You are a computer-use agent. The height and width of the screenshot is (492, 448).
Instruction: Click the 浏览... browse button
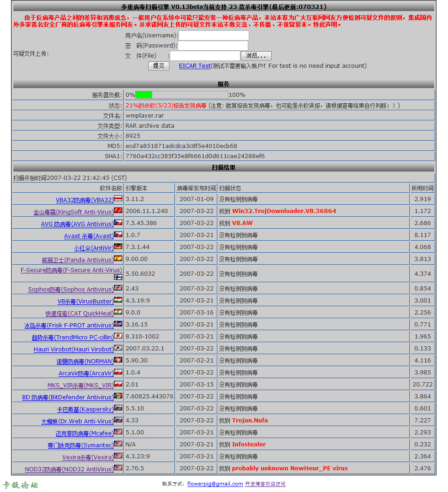tap(256, 55)
